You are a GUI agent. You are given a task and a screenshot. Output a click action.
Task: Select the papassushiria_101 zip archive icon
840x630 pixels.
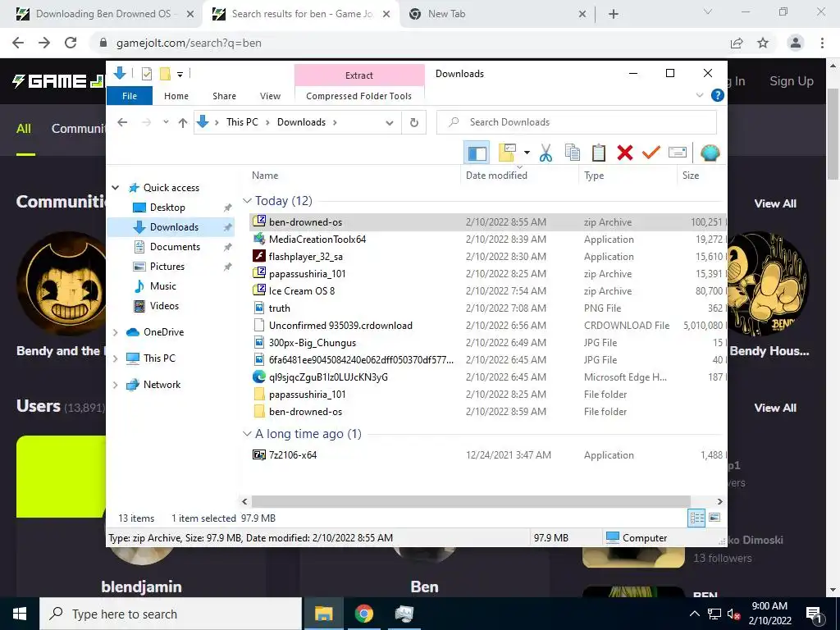[x=259, y=273]
